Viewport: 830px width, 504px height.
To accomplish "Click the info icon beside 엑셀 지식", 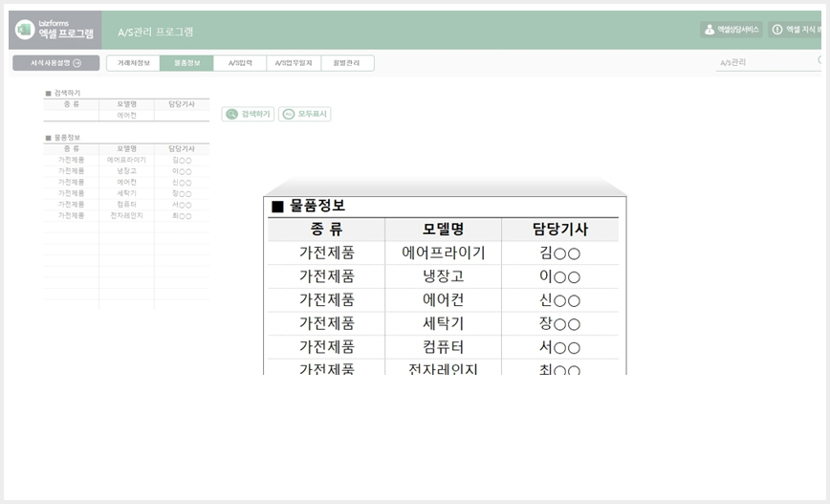I will click(777, 30).
